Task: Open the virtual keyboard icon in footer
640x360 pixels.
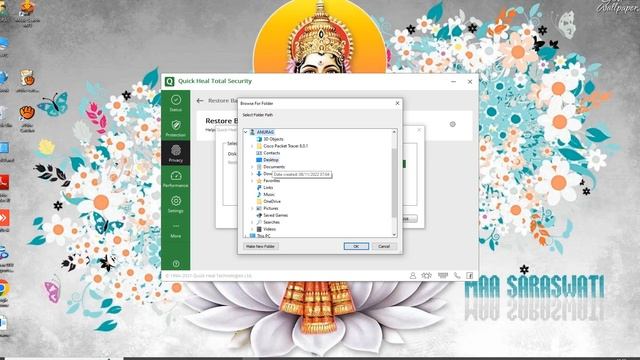Action: 443,276
